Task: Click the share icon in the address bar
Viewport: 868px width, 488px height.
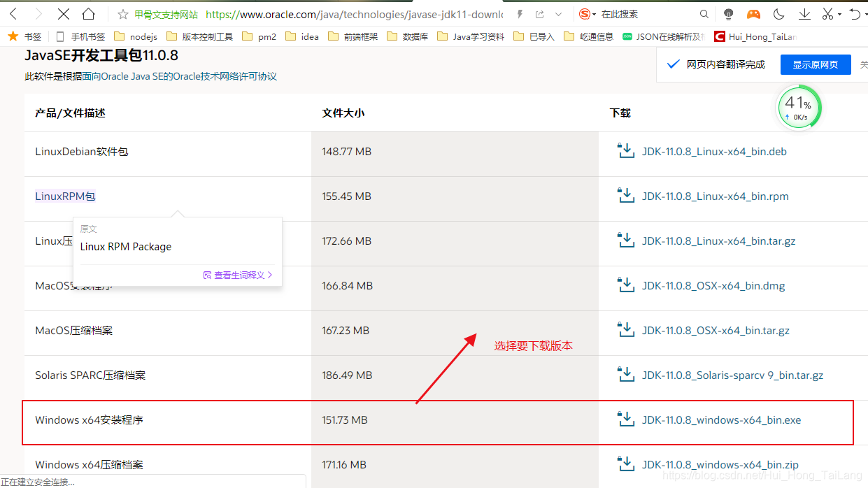Action: (540, 14)
